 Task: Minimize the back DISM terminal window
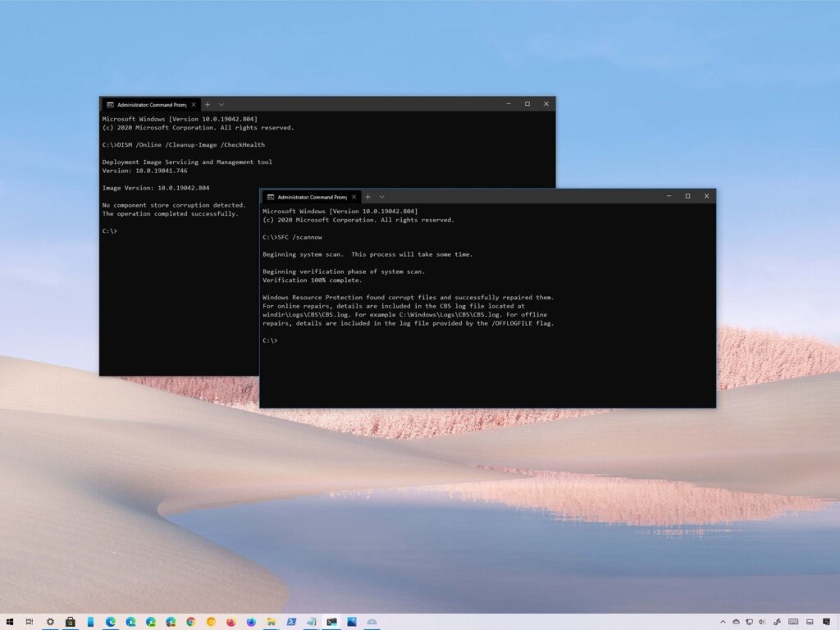click(x=509, y=104)
